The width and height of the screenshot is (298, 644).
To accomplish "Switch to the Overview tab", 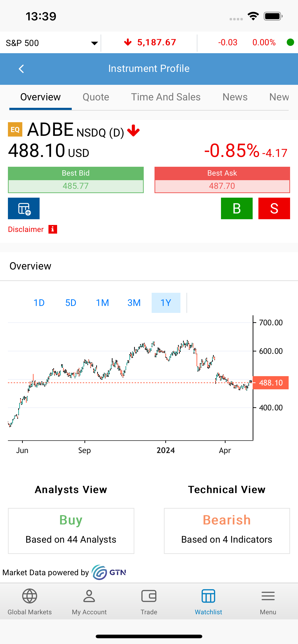I will pyautogui.click(x=41, y=97).
